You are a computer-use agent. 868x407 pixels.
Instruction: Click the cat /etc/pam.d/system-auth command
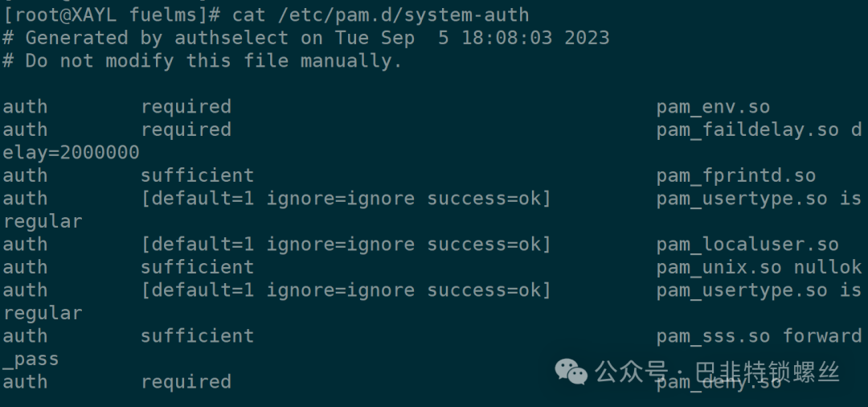click(x=380, y=14)
